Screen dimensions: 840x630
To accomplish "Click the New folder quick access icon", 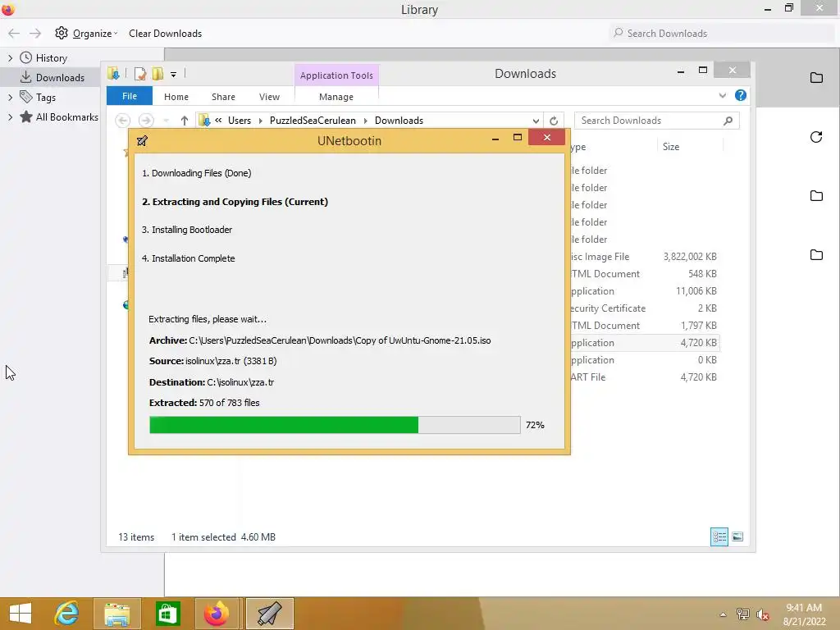I will [157, 73].
